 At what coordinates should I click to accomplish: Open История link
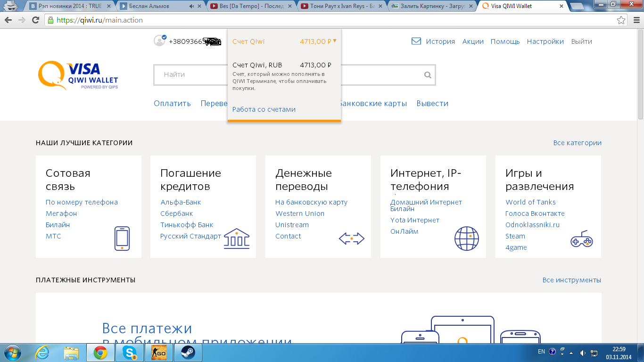coord(440,41)
